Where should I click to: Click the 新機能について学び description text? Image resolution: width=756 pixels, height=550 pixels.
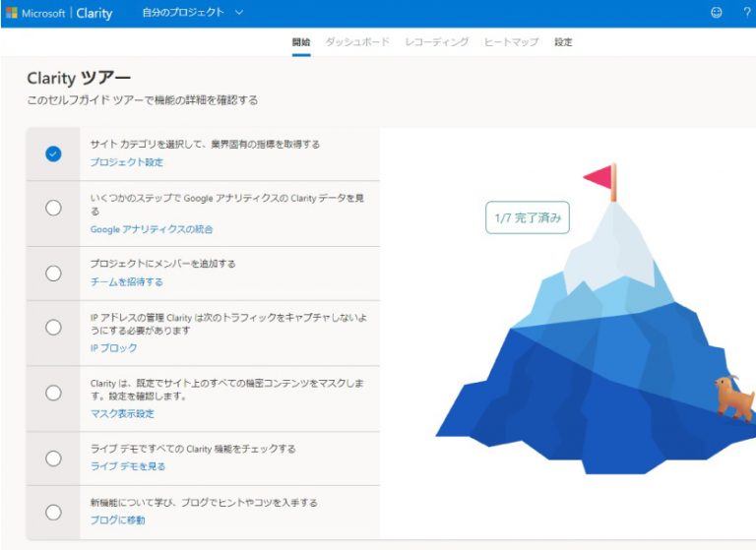point(204,502)
